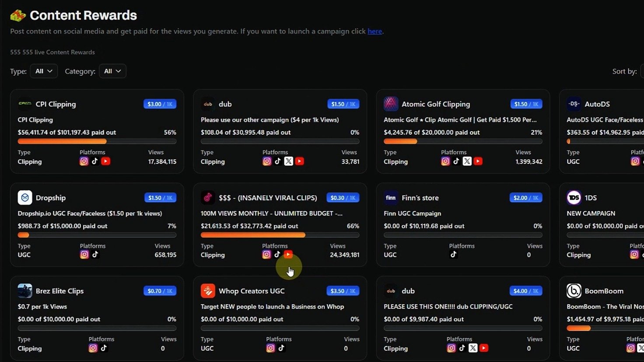
Task: Click the TikTok icon on Finn's store card
Action: coord(453,254)
